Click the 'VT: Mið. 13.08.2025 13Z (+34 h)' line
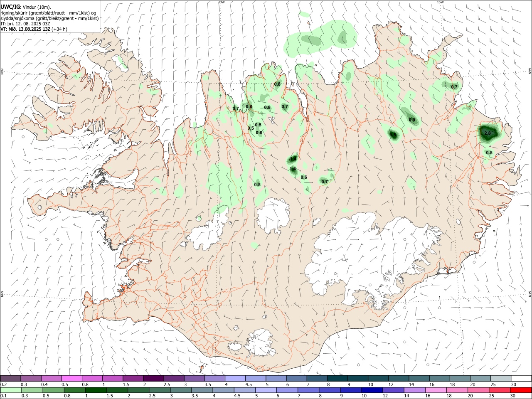 tap(34, 29)
